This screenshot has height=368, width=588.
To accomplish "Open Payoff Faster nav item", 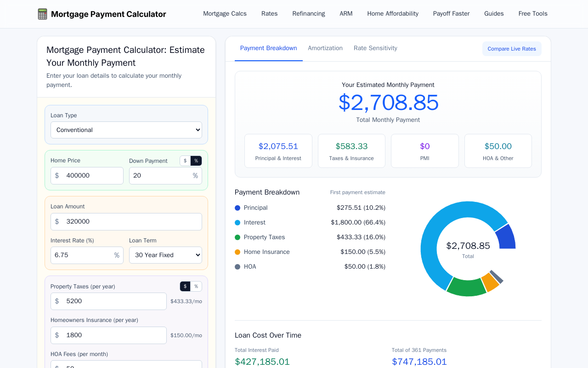I will tap(452, 14).
